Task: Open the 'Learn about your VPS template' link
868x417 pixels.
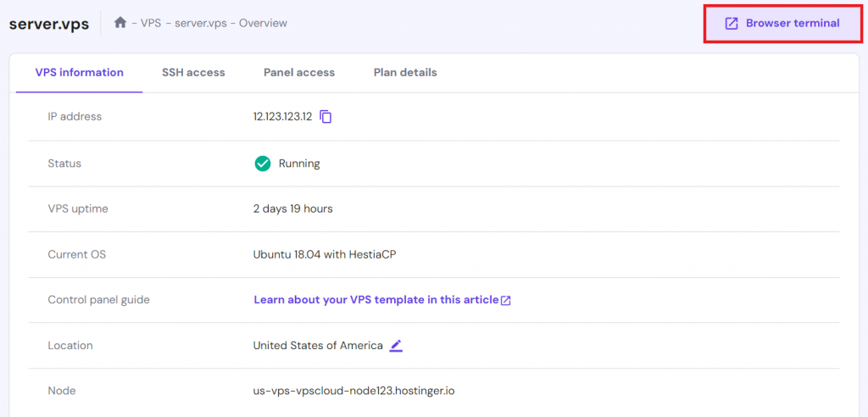Action: point(376,300)
